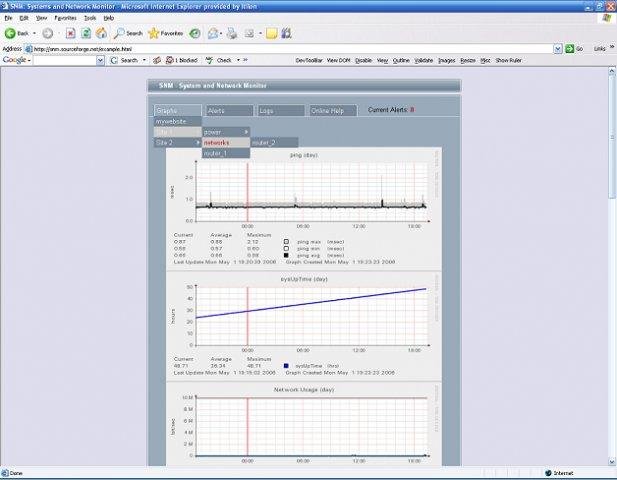Expand the Google search box dropdown
This screenshot has width=617, height=480.
pos(100,60)
